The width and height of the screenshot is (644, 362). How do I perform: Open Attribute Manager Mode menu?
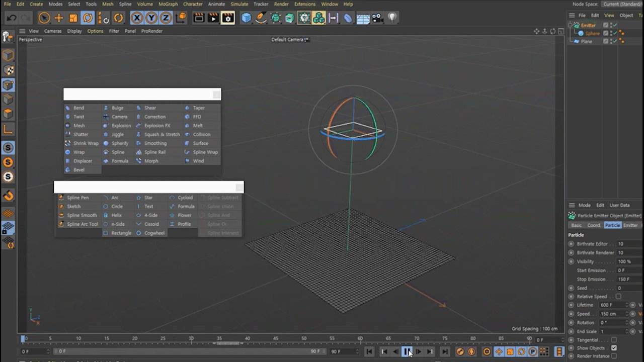pos(584,205)
